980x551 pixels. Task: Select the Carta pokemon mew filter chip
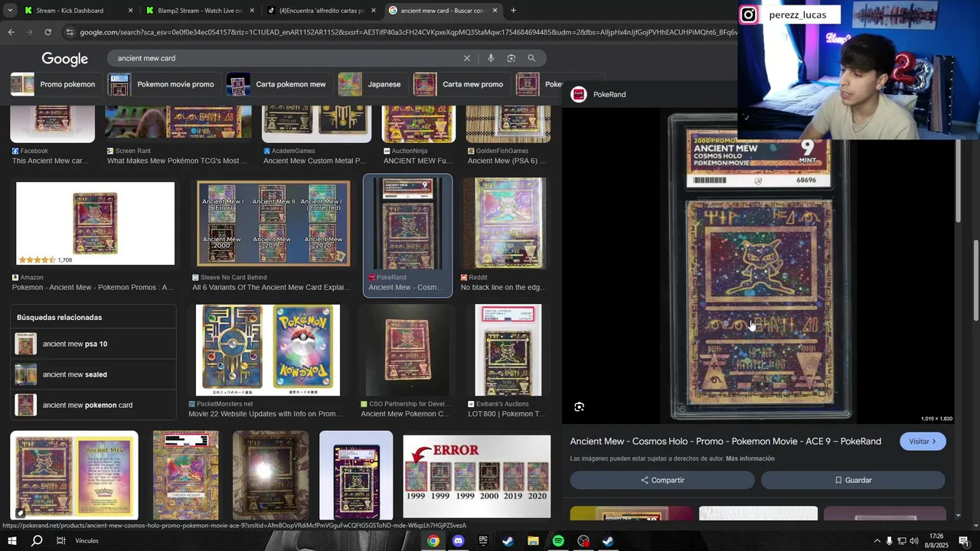(278, 84)
